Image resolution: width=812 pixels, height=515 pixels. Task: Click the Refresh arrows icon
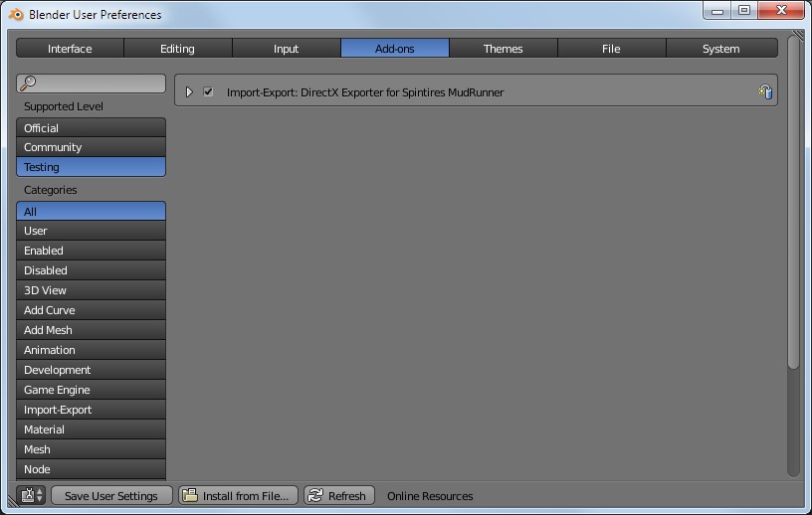coord(315,495)
